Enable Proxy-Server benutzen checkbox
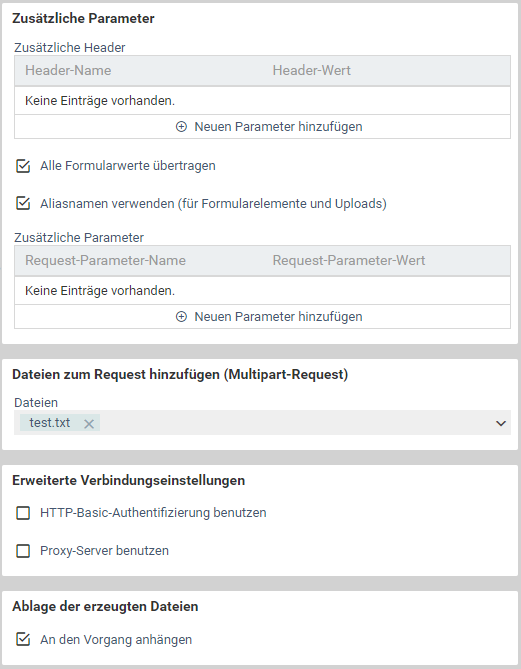This screenshot has width=521, height=669. click(x=23, y=551)
